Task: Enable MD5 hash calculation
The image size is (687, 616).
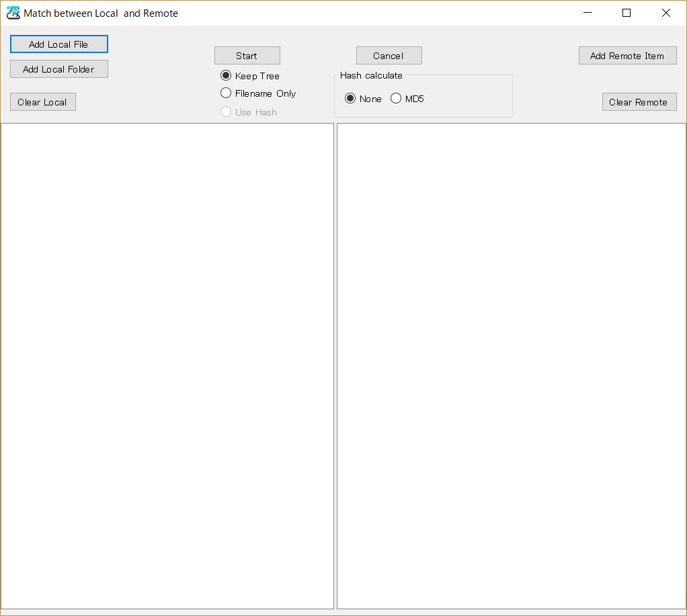Action: [x=396, y=99]
